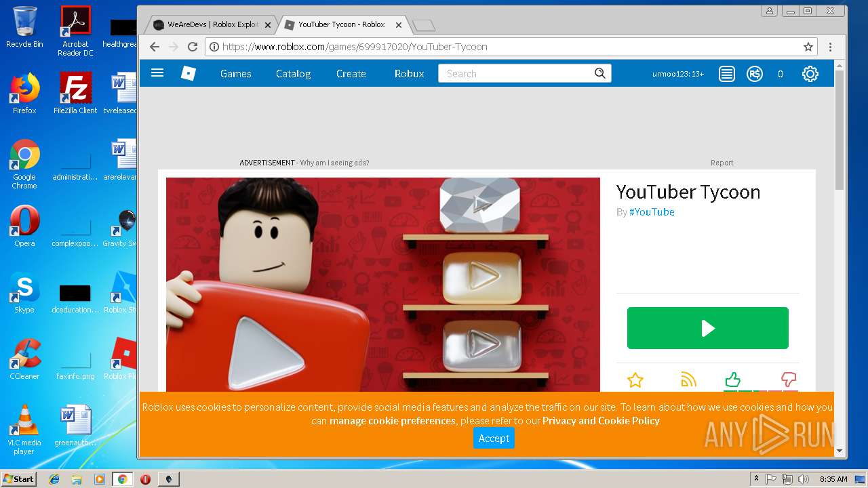Open the Catalog menu item
Viewport: 868px width, 488px height.
pyautogui.click(x=293, y=73)
